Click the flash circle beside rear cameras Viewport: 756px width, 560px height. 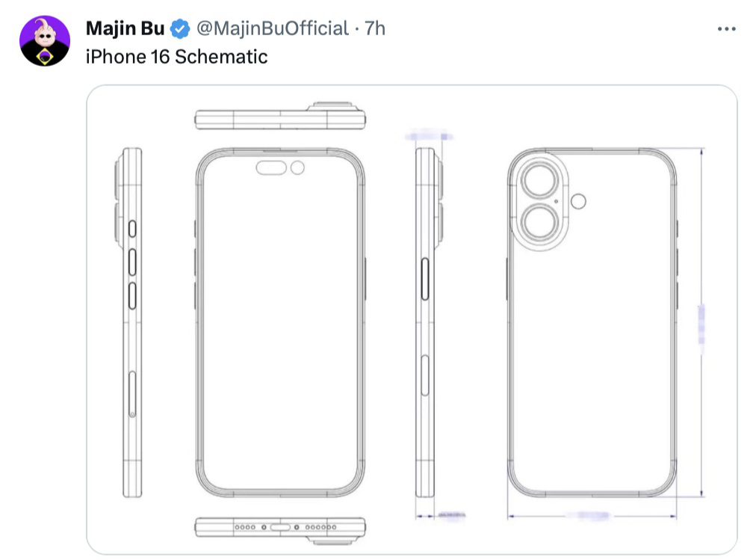[578, 201]
